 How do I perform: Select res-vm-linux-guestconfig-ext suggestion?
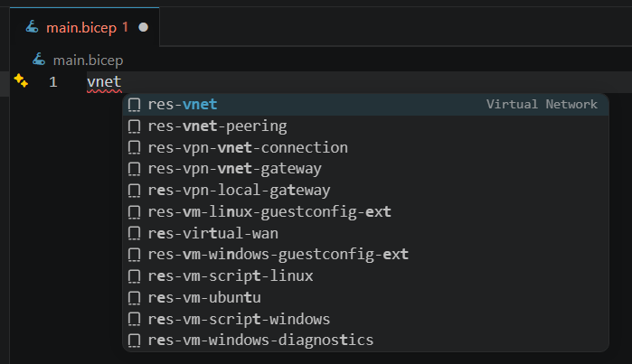point(269,211)
